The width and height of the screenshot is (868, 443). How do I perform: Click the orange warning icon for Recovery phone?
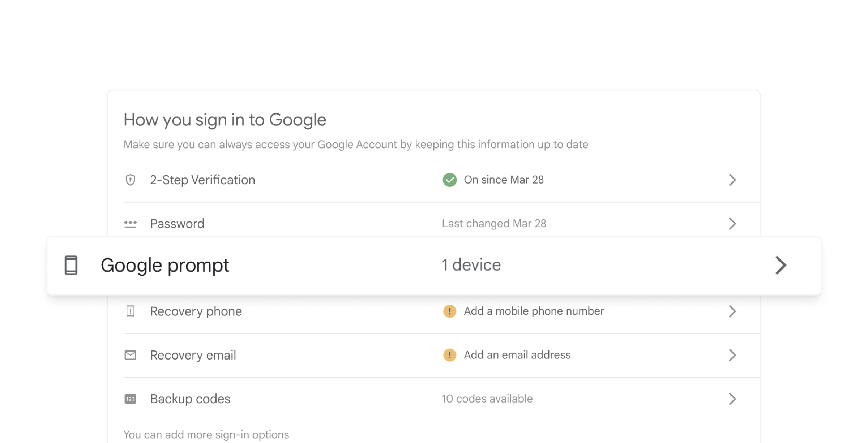click(x=449, y=311)
